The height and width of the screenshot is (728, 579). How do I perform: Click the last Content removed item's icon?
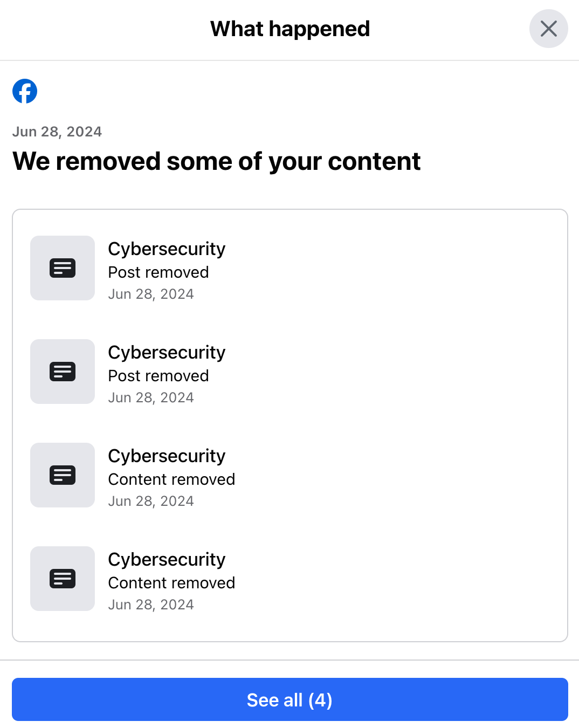(x=63, y=579)
